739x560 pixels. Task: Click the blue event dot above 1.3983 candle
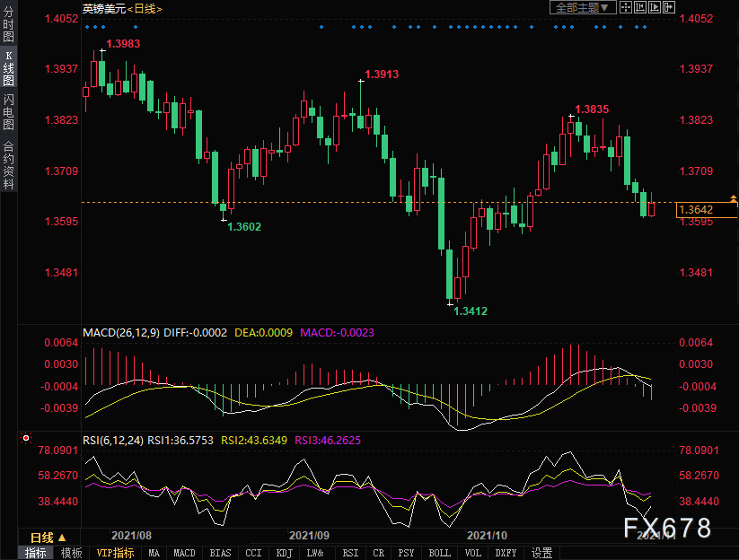pyautogui.click(x=101, y=27)
